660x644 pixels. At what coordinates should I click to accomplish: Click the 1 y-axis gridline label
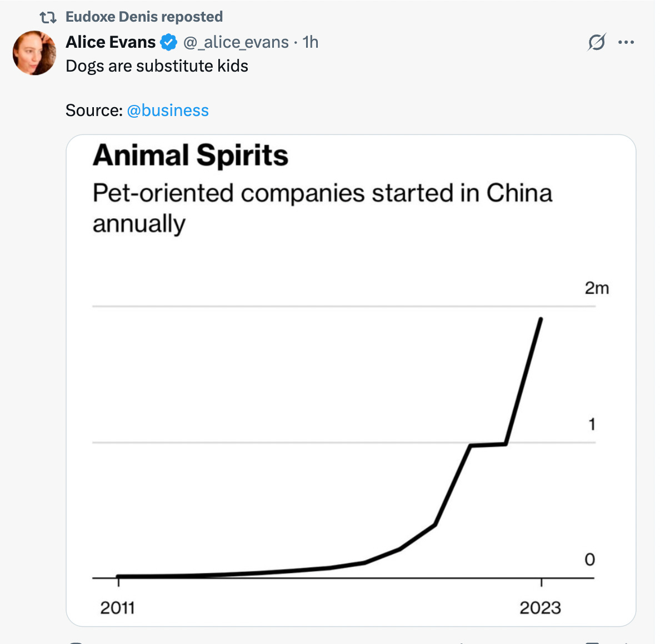pyautogui.click(x=592, y=425)
